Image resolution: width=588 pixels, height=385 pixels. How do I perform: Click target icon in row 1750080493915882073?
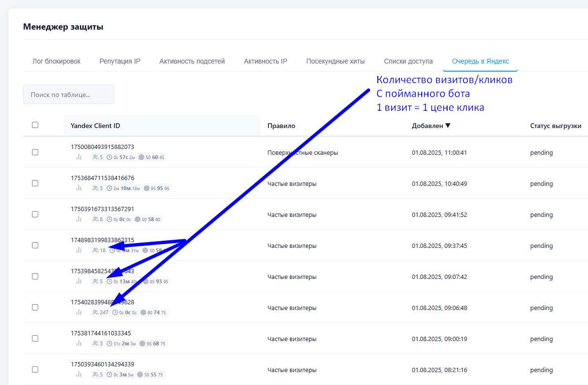coord(141,157)
